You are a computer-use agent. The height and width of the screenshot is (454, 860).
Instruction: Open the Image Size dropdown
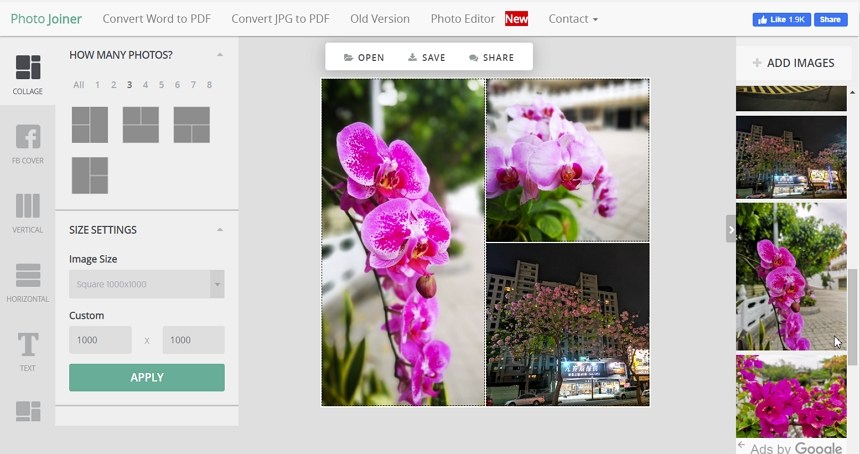[146, 284]
